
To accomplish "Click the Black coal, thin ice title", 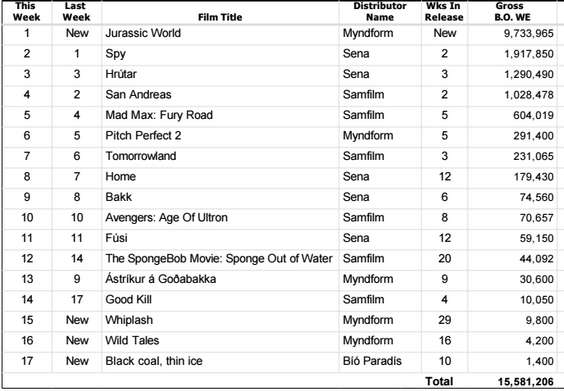I will click(154, 361).
